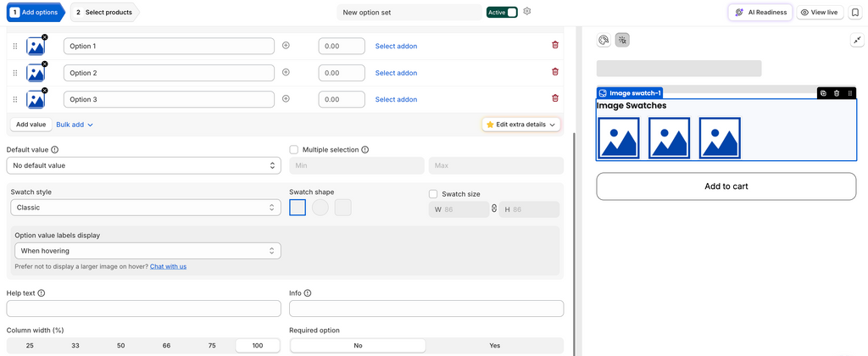Check the Swatch size checkbox
Image resolution: width=868 pixels, height=356 pixels.
[433, 194]
